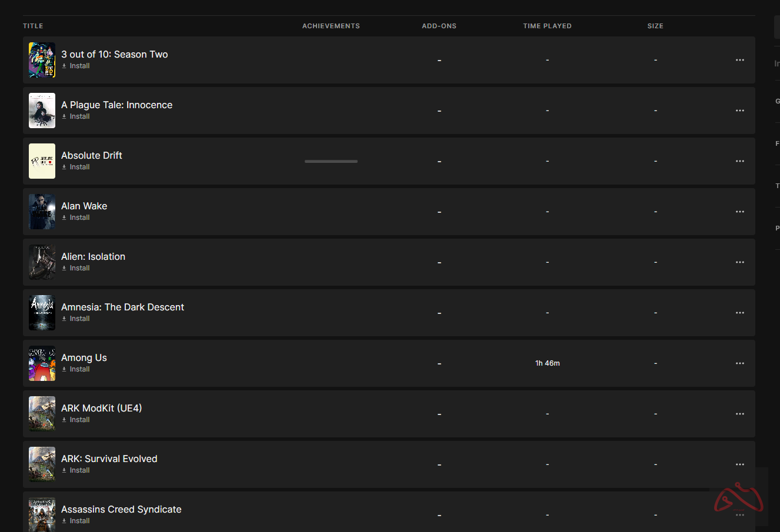This screenshot has width=780, height=532.
Task: Sort library by the Title column header
Action: click(x=33, y=26)
